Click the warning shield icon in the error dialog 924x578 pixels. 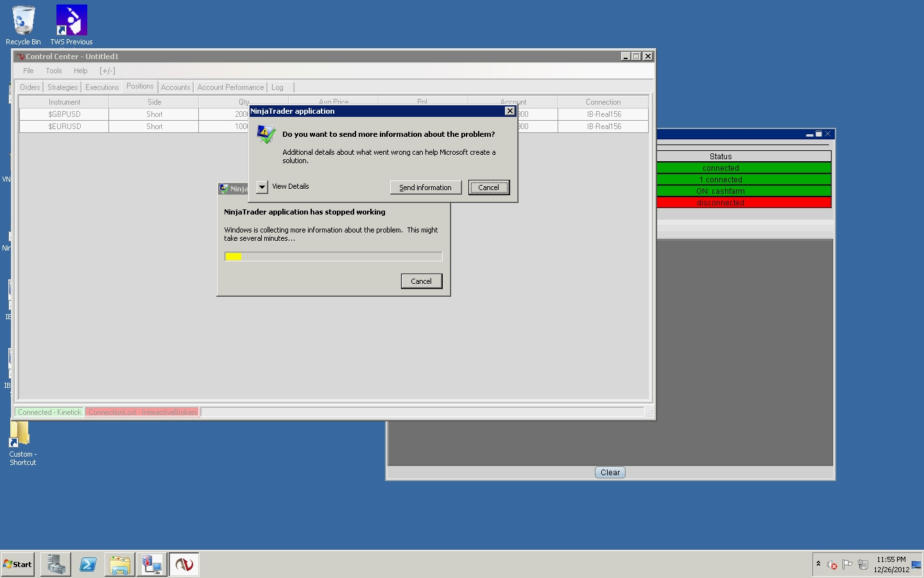click(x=266, y=134)
